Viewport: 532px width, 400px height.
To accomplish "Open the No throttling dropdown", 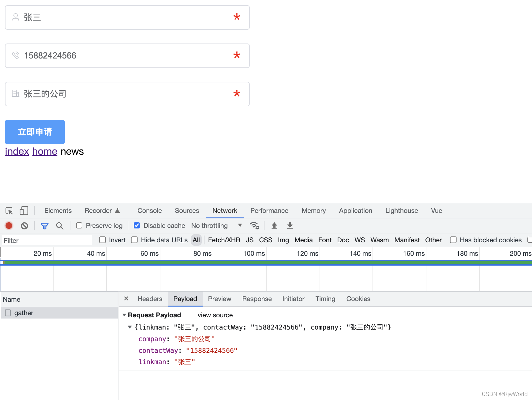I will coord(216,226).
